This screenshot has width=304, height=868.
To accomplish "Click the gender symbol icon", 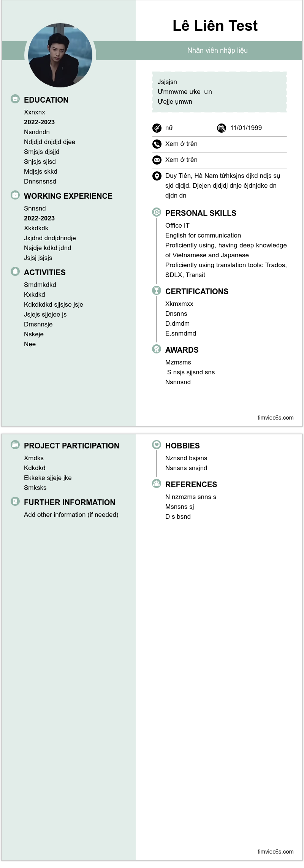I will tap(157, 128).
